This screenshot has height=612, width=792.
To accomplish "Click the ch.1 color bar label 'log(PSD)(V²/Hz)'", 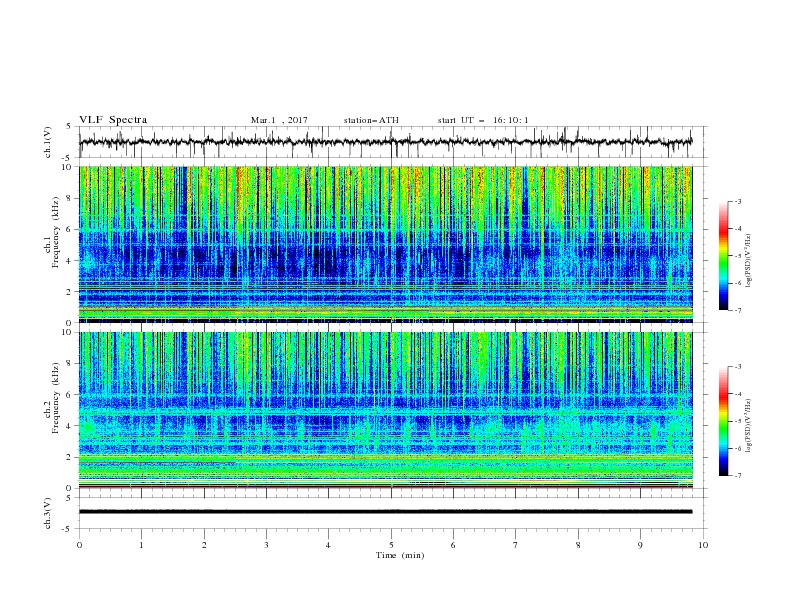I will tap(748, 261).
